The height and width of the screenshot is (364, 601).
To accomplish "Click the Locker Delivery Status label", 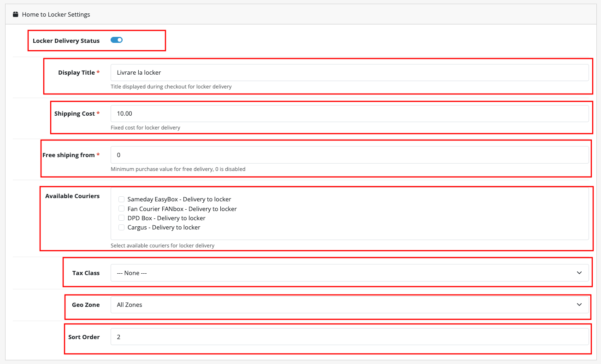I will [x=66, y=41].
